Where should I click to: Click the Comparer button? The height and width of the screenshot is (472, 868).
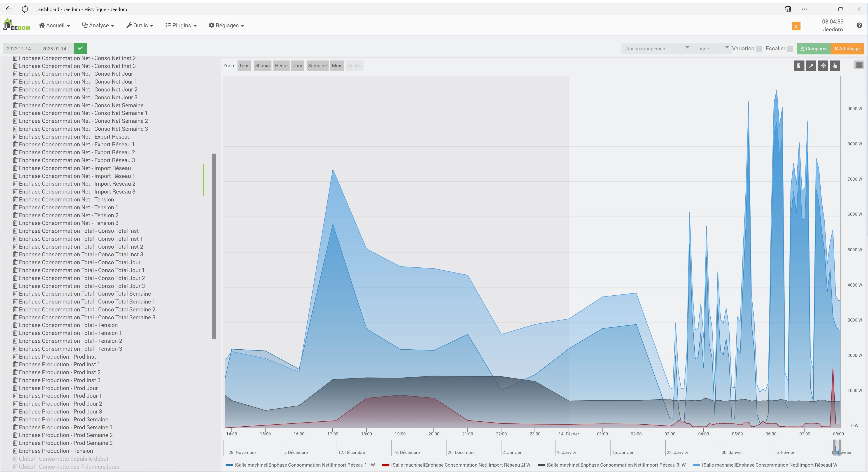pyautogui.click(x=813, y=49)
